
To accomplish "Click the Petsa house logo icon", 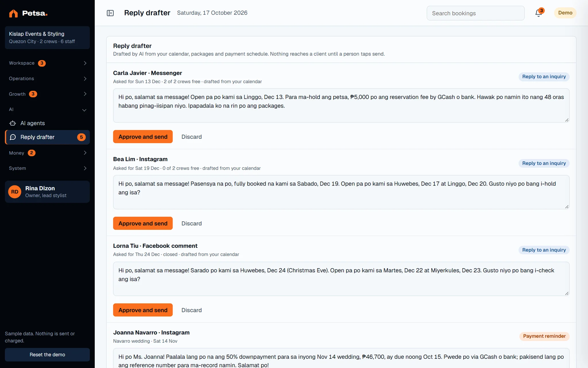I will [13, 13].
